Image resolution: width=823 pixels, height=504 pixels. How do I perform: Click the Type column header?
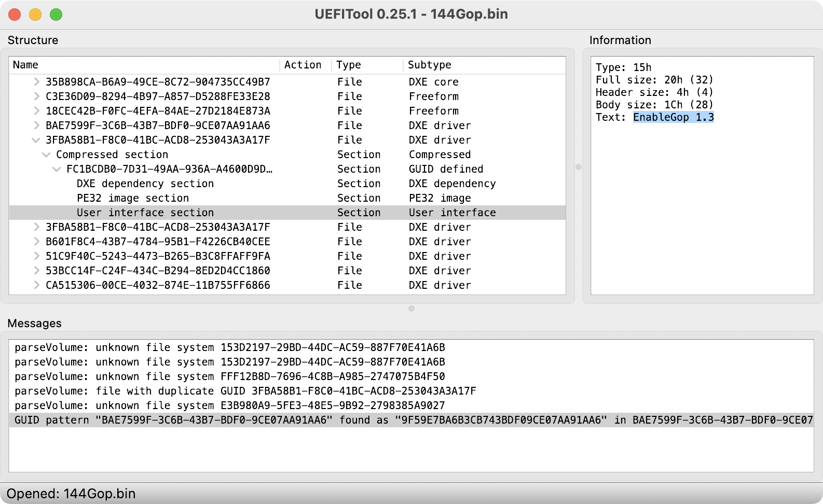(367, 65)
